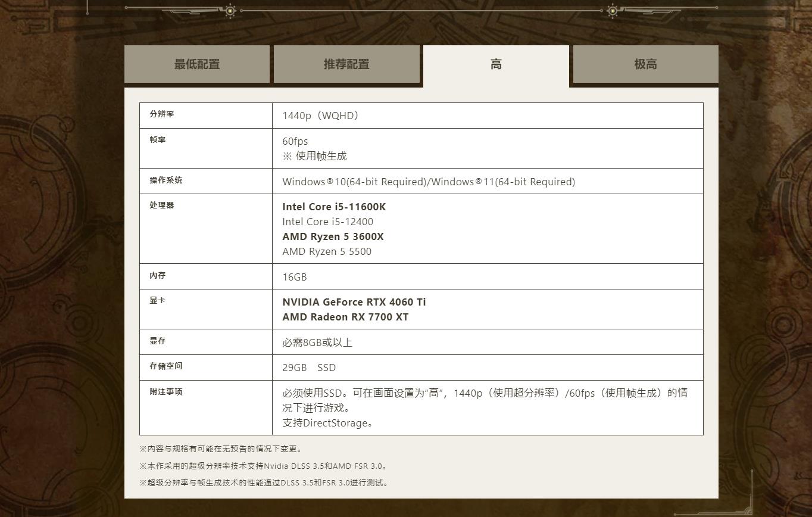The image size is (812, 517).
Task: Open the 推荐配置 tab
Action: coord(346,64)
